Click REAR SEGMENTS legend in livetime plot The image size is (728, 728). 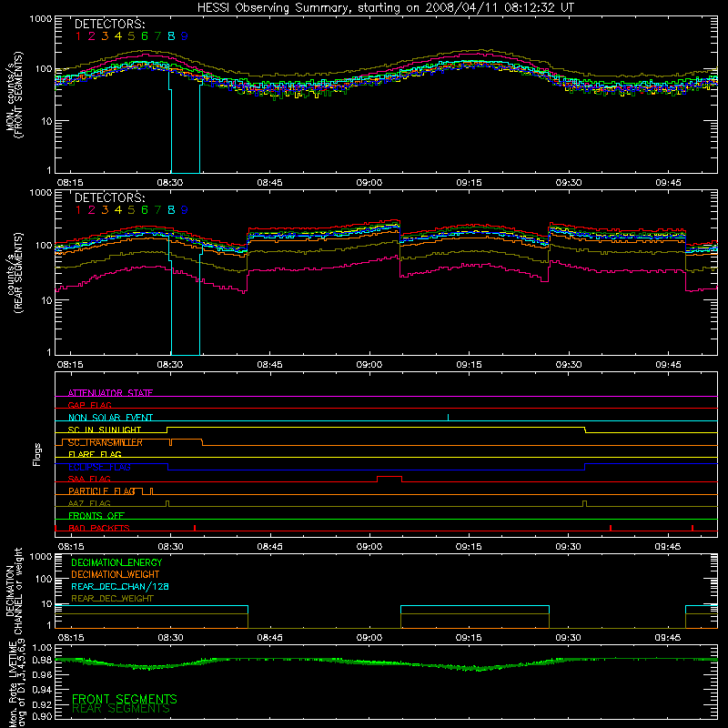(x=121, y=709)
